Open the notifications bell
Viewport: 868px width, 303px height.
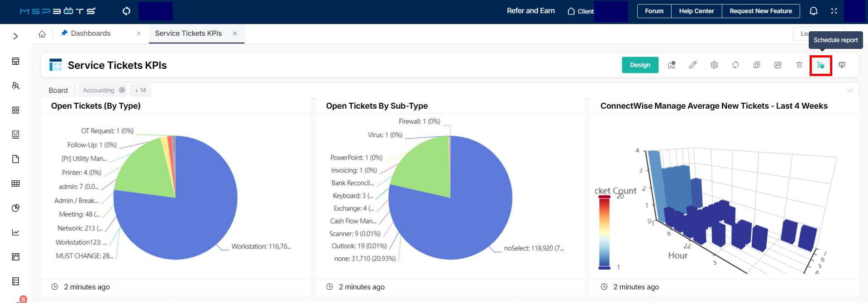813,11
